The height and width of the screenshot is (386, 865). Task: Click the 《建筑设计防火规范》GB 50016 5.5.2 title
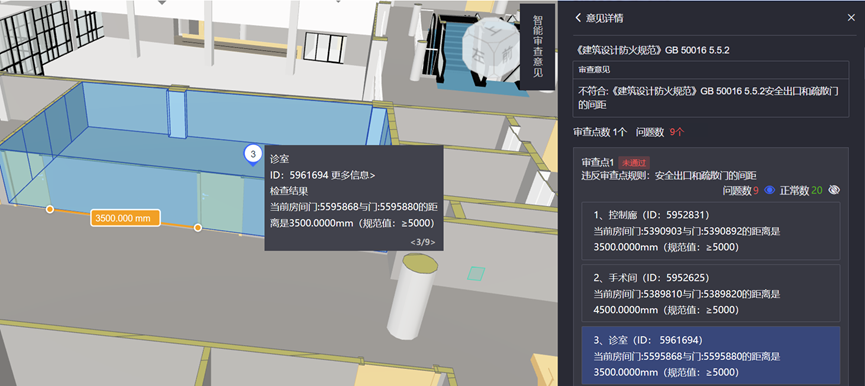[x=652, y=50]
